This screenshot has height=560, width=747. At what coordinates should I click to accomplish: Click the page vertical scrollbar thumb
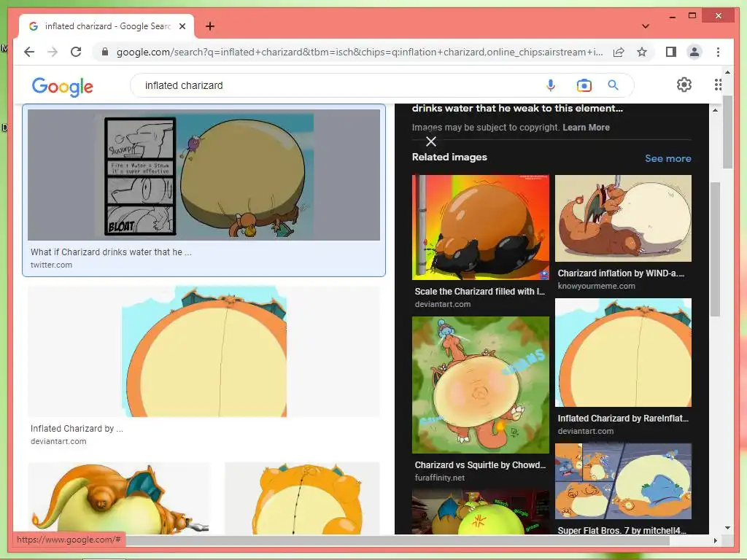coord(727,132)
